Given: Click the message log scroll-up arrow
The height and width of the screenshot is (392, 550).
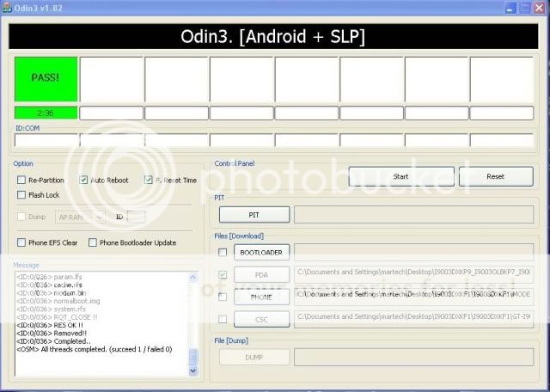Looking at the screenshot, I should coord(192,278).
